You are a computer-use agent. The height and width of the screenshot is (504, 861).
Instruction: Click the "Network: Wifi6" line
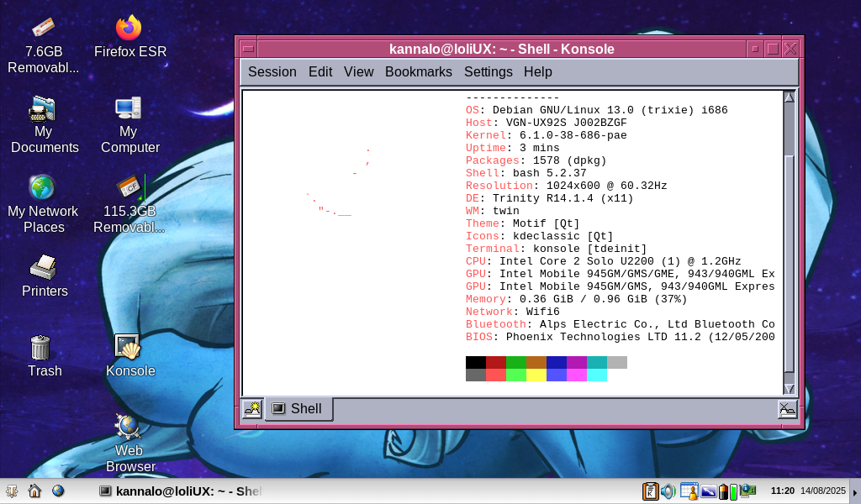512,312
